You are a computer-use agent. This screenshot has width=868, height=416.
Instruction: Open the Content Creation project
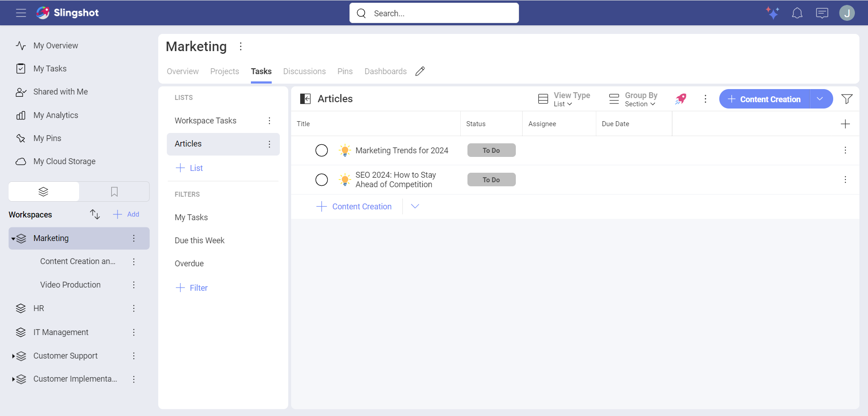click(78, 261)
